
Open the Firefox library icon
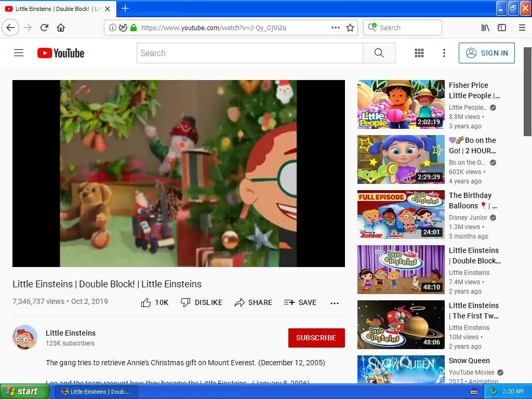point(486,28)
